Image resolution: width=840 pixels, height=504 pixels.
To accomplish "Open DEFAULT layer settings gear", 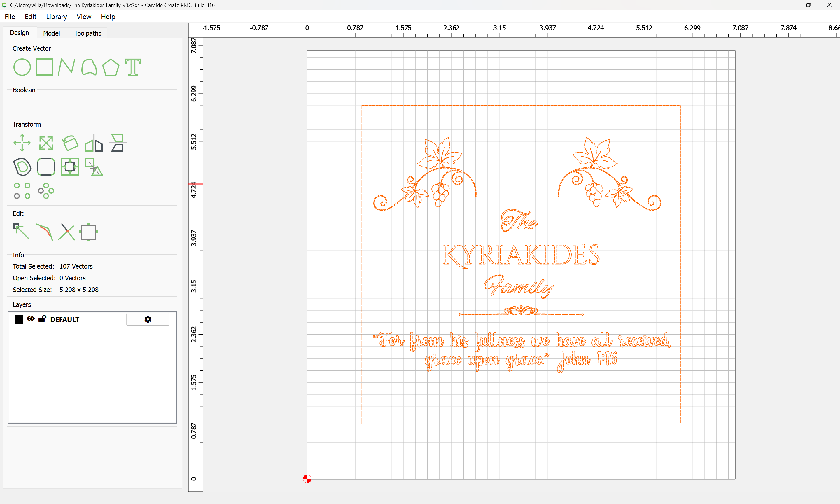I will point(148,319).
